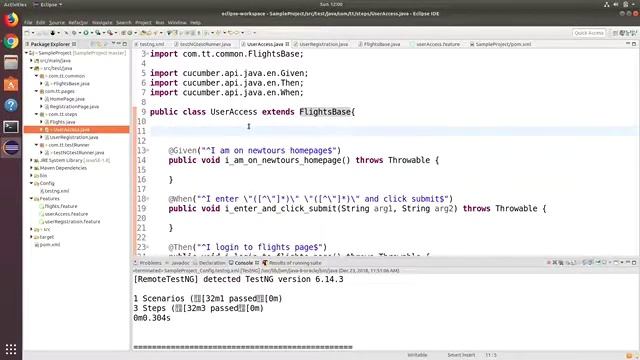Image resolution: width=640 pixels, height=360 pixels.
Task: Click the Run with coverage toolbar icon
Action: click(98, 33)
